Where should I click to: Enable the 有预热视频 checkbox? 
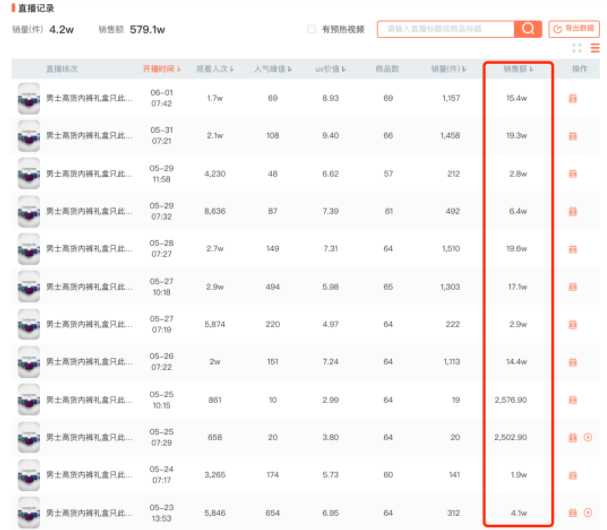point(312,30)
